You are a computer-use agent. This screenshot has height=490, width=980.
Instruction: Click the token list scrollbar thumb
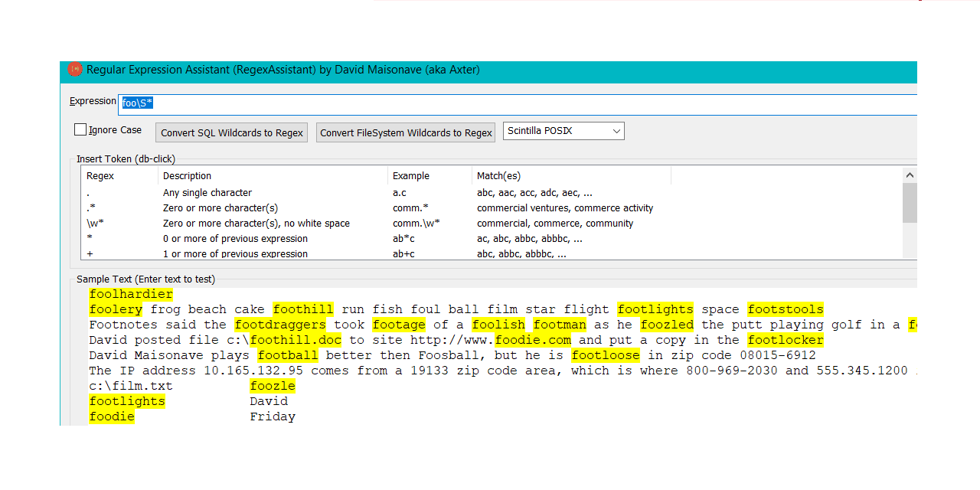[910, 202]
